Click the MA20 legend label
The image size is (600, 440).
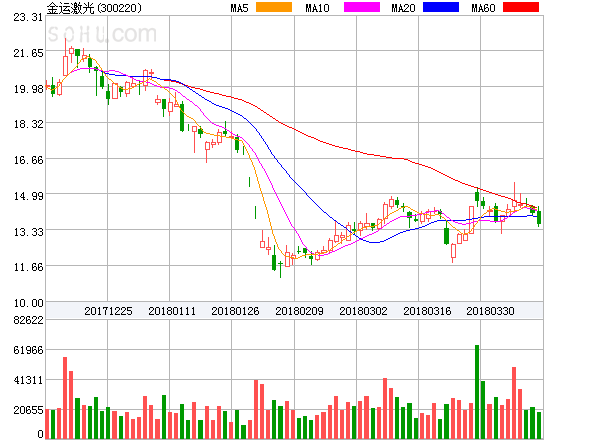click(x=403, y=8)
